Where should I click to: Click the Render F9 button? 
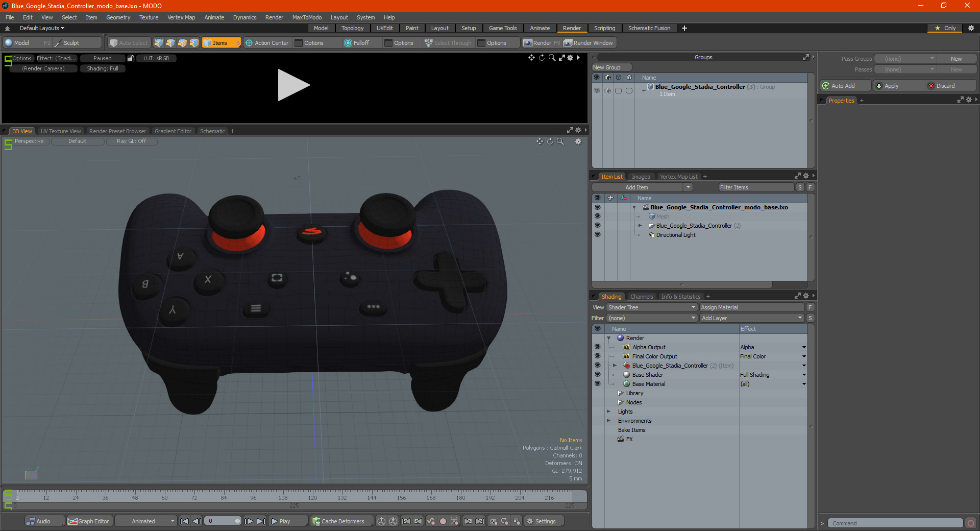(542, 43)
